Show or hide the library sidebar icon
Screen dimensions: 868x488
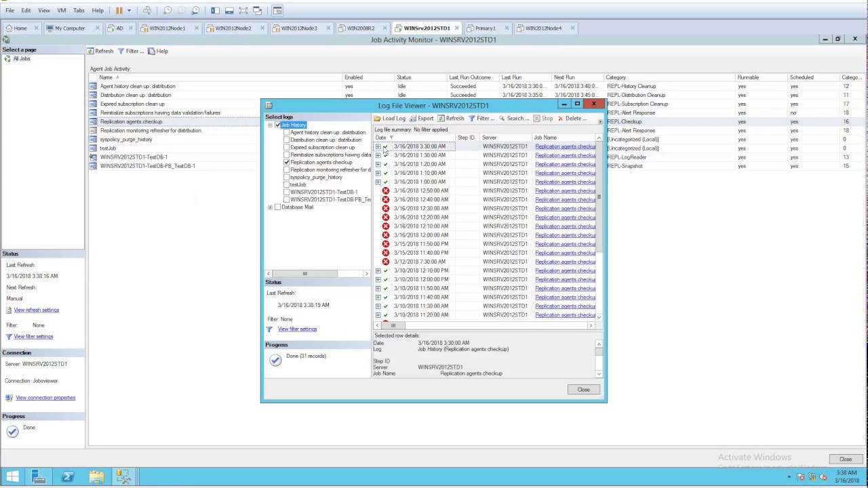pos(215,10)
